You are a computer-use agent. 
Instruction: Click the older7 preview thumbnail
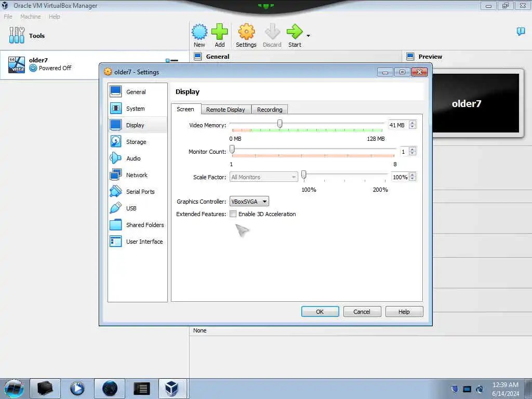pyautogui.click(x=476, y=103)
